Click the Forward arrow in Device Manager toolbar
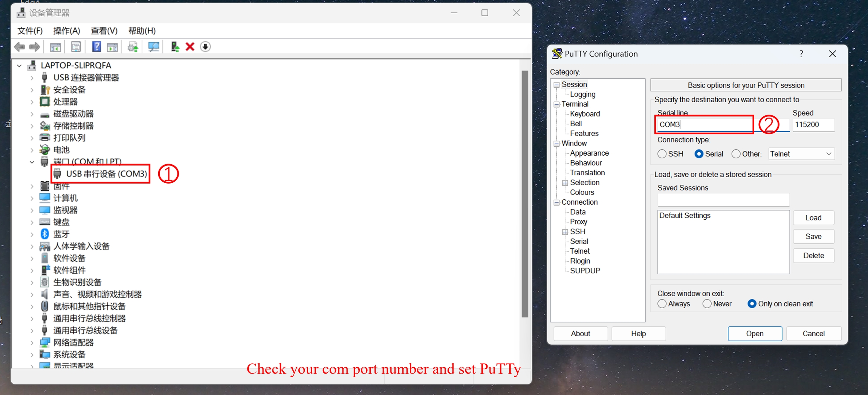This screenshot has height=395, width=868. tap(35, 47)
